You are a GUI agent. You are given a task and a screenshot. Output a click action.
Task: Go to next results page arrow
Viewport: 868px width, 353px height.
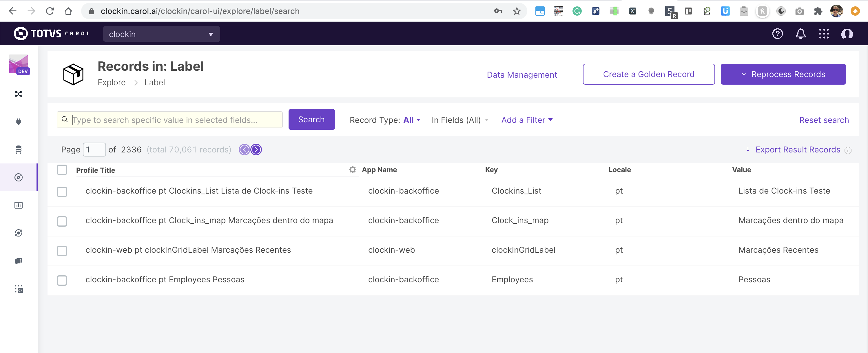(x=256, y=149)
